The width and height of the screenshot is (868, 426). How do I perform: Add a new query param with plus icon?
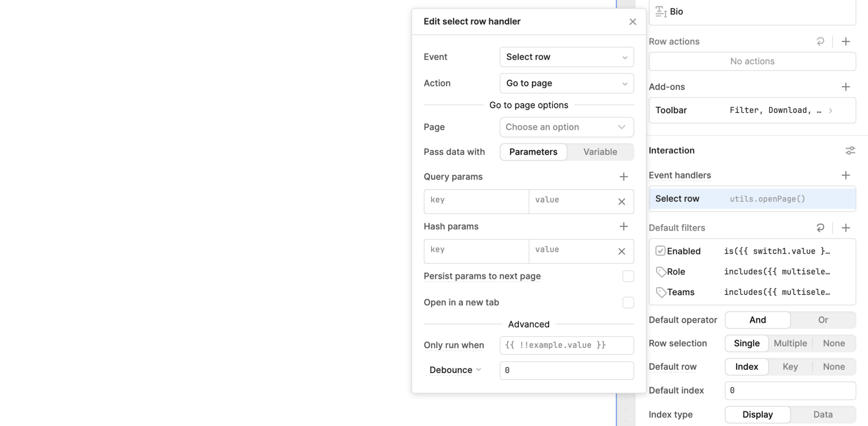(x=624, y=177)
